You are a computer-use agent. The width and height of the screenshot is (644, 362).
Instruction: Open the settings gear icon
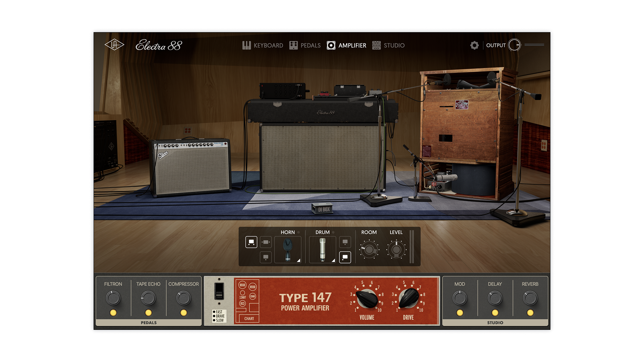[x=474, y=45]
